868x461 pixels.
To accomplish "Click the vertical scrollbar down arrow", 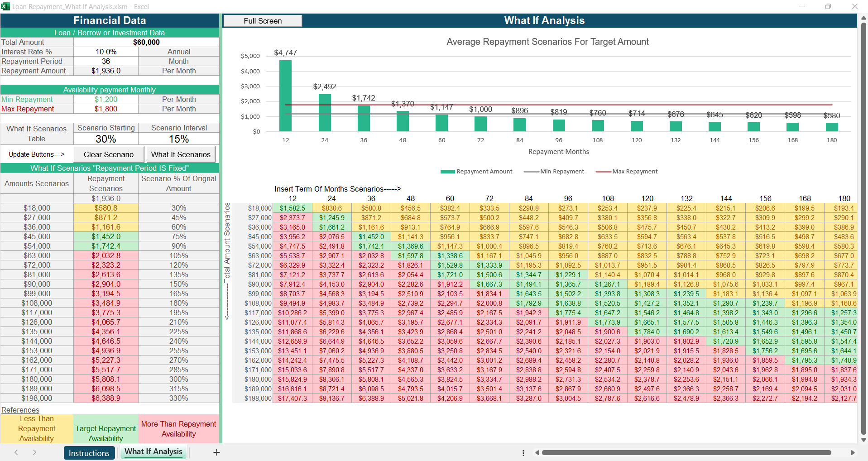I will click(863, 440).
